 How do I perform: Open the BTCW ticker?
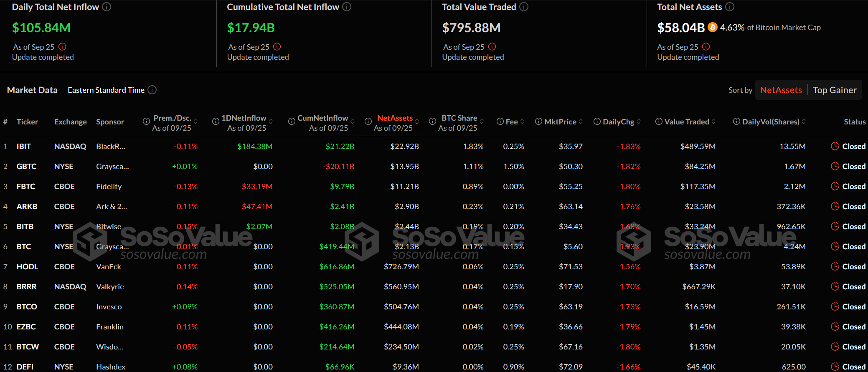28,347
